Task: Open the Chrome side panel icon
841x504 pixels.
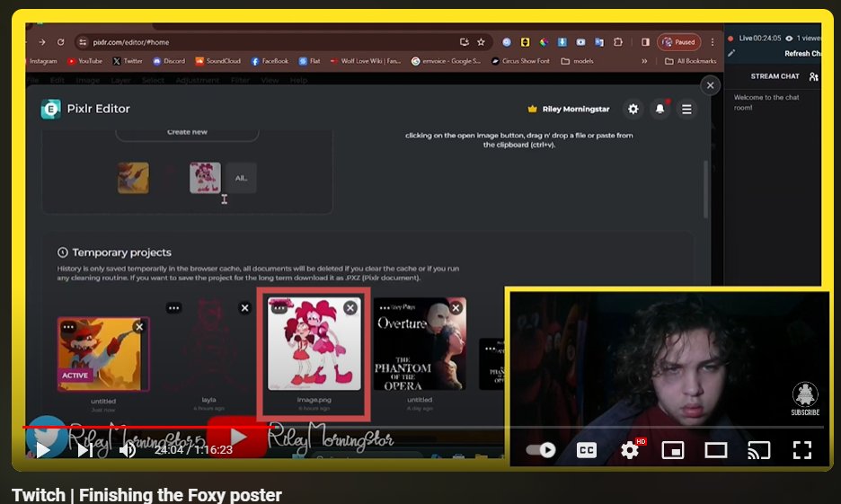Action: 645,42
